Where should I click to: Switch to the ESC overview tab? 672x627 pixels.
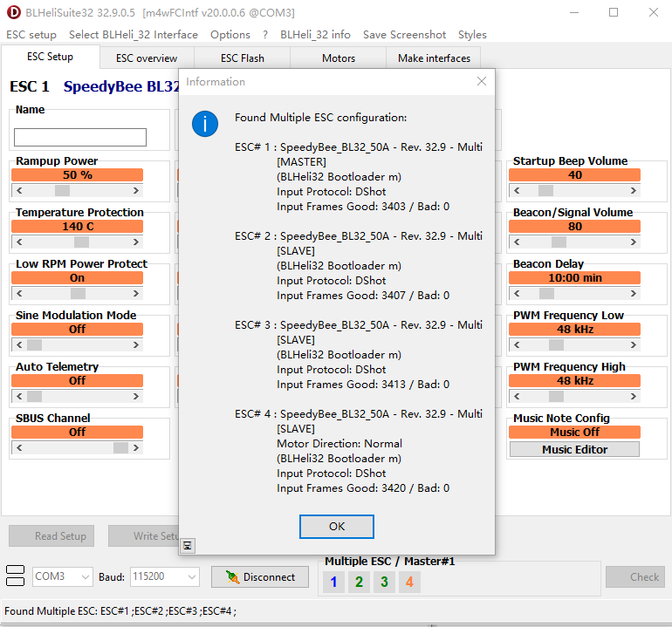click(147, 58)
